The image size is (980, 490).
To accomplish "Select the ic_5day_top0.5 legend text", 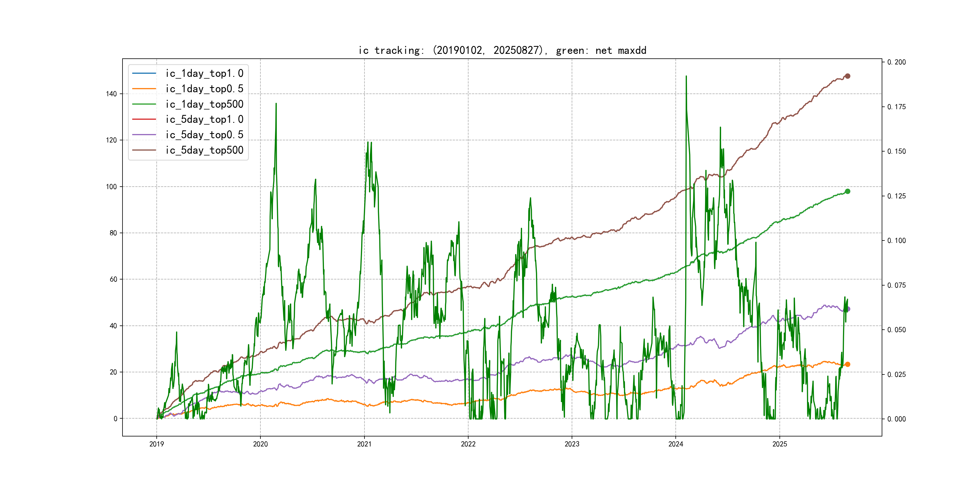I will [x=204, y=135].
